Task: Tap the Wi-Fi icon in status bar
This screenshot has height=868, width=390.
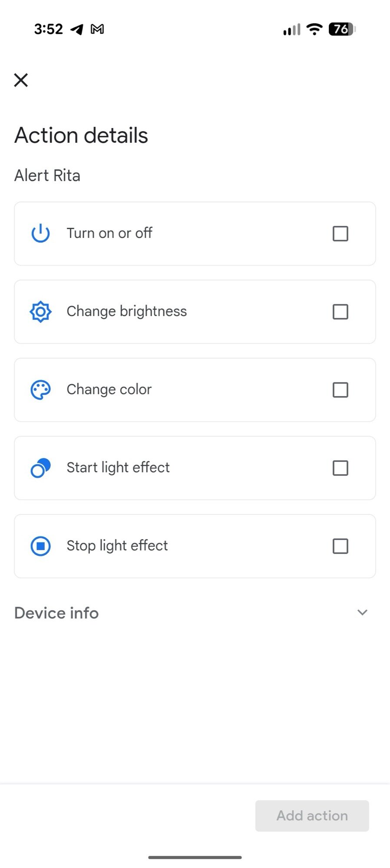Action: [x=314, y=29]
